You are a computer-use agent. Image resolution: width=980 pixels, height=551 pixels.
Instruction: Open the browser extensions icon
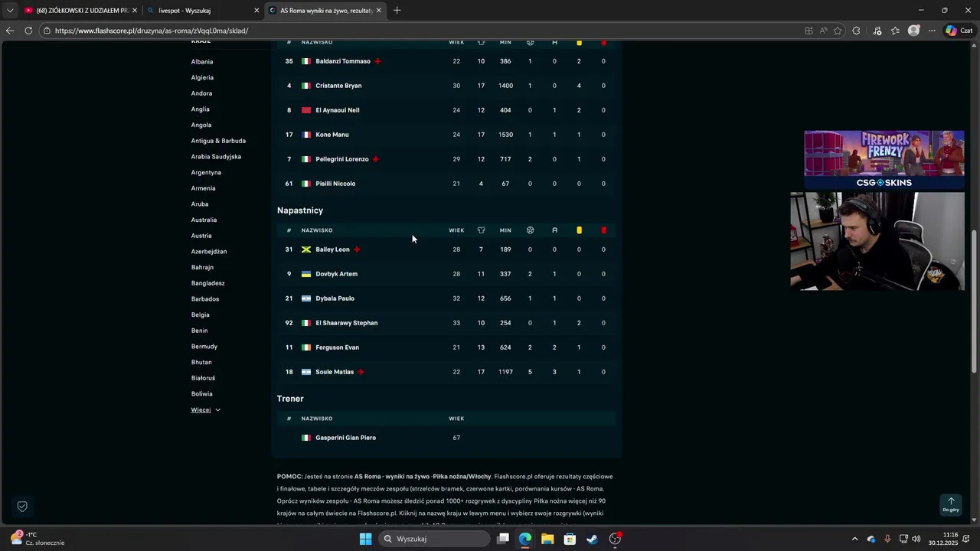856,31
